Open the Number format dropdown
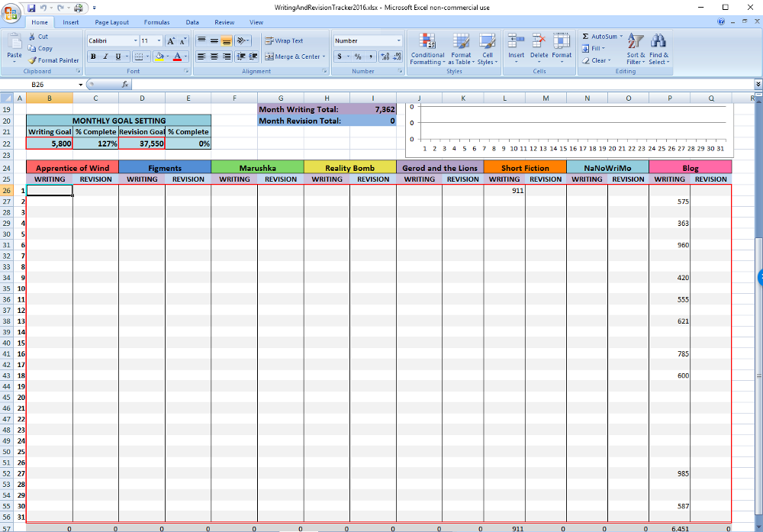The width and height of the screenshot is (763, 532). 398,41
